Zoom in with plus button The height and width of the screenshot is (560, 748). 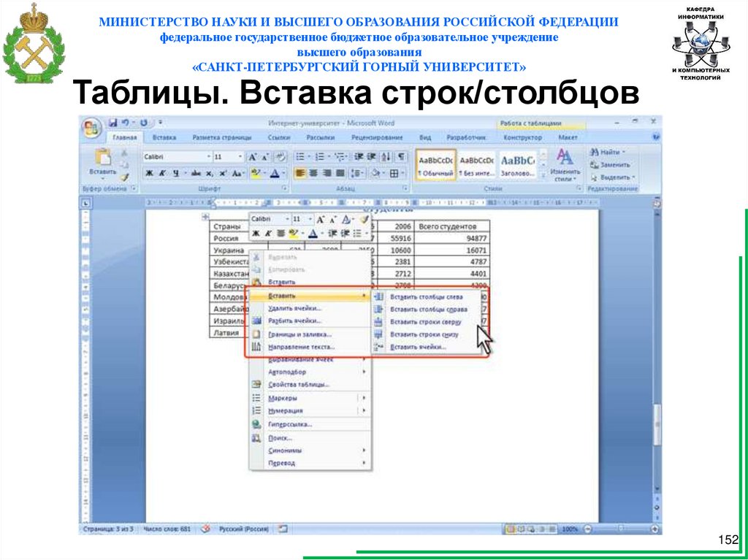[x=656, y=529]
